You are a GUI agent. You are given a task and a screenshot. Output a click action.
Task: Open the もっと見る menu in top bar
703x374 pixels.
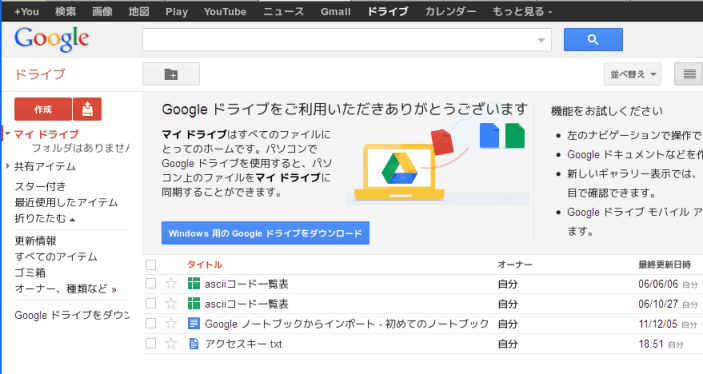coord(522,12)
